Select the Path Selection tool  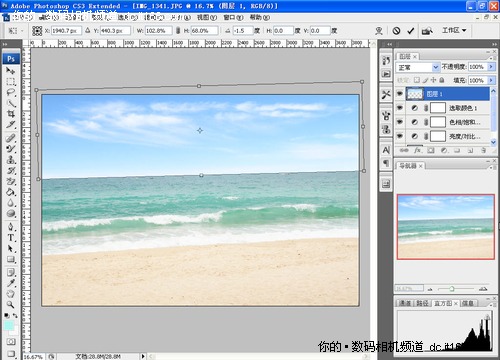pos(11,249)
